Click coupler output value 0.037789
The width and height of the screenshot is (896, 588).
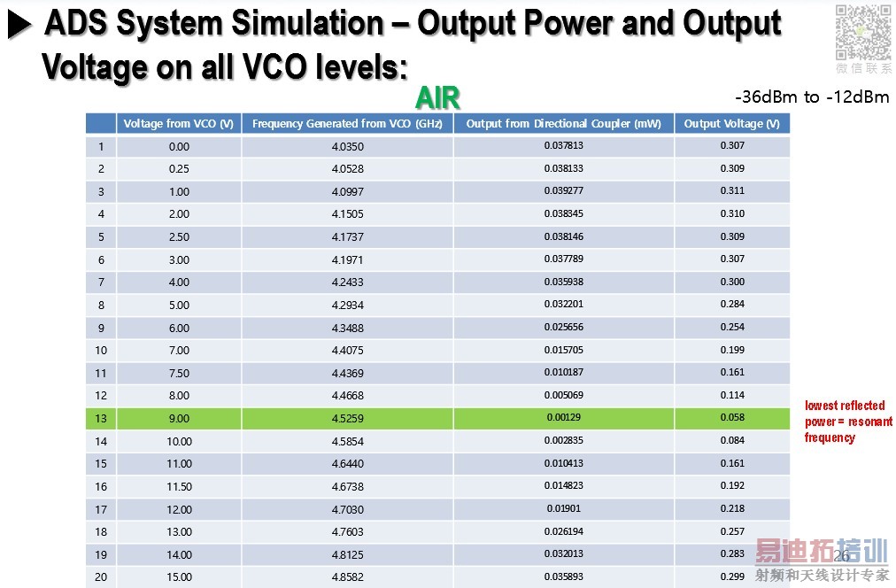point(563,259)
